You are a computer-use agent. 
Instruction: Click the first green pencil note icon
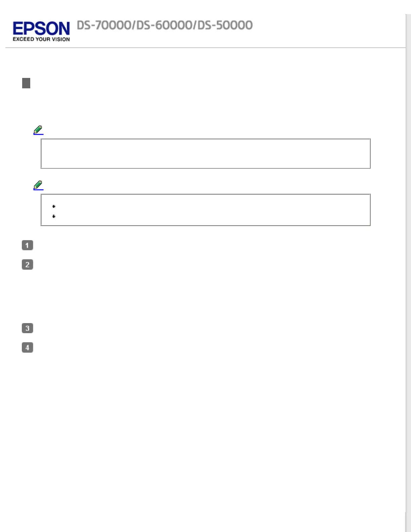point(38,130)
